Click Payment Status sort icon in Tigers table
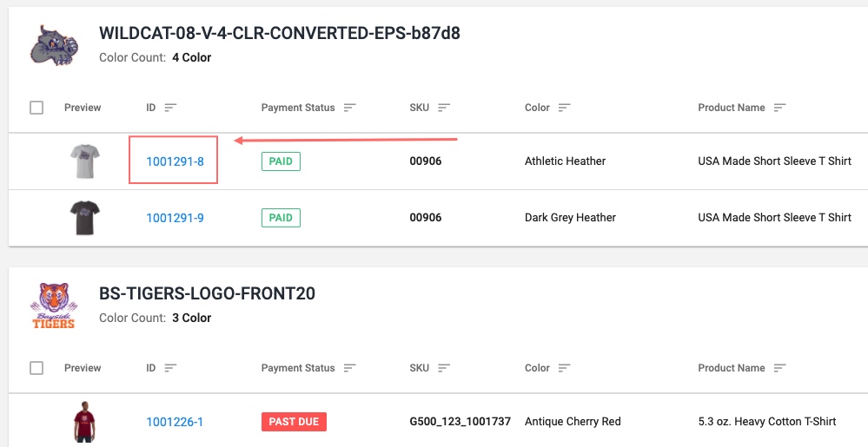This screenshot has width=868, height=447. [350, 368]
